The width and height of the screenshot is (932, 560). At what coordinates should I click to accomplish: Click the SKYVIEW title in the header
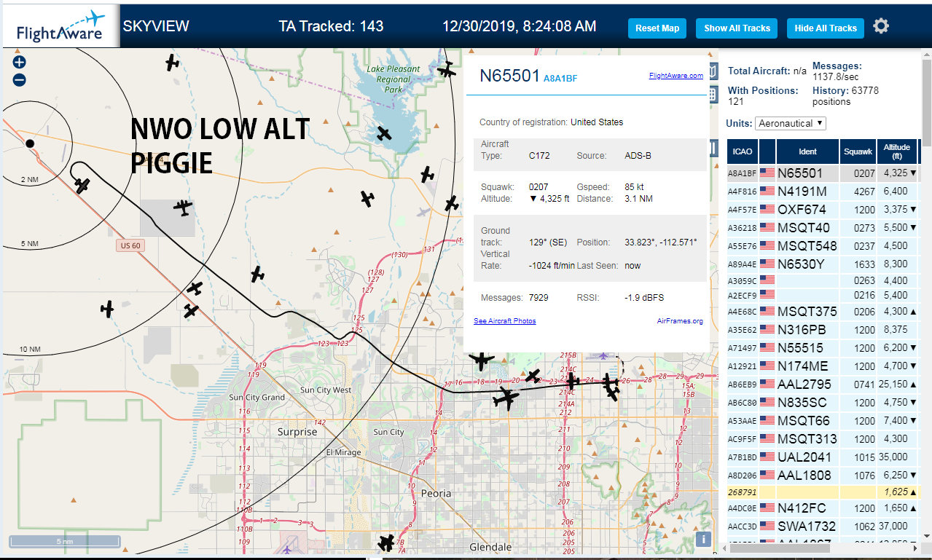click(x=156, y=27)
